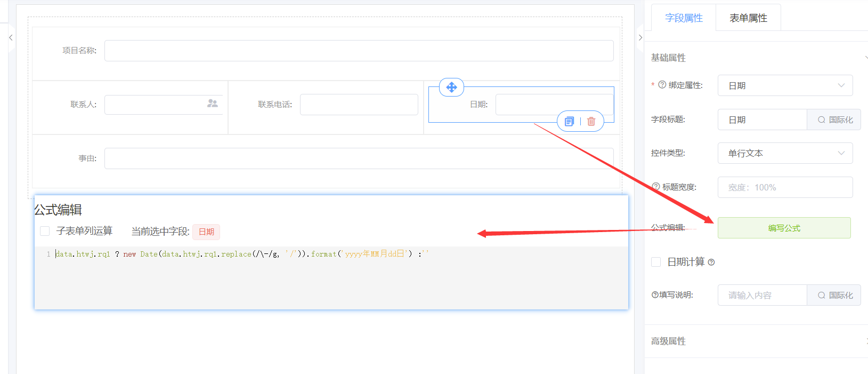Viewport: 868px width, 374px height.
Task: Click the help icon next to 日期计算
Action: [711, 262]
